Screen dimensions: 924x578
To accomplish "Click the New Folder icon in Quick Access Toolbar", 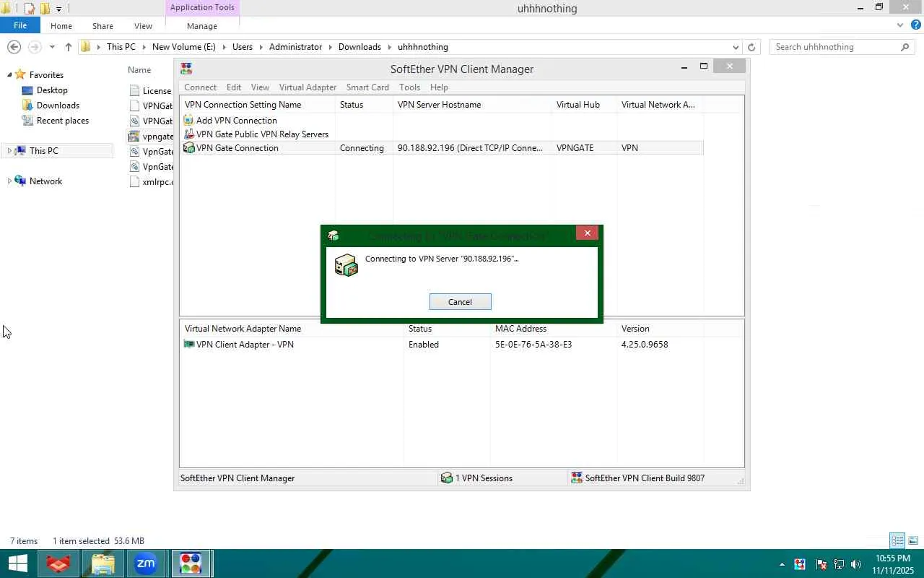I will coord(44,9).
